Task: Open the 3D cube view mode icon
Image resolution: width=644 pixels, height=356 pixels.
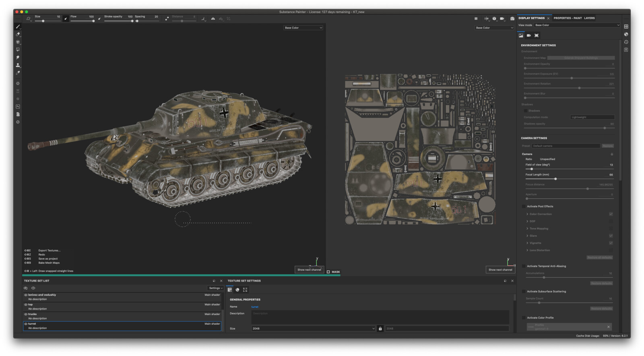Action: pos(494,19)
